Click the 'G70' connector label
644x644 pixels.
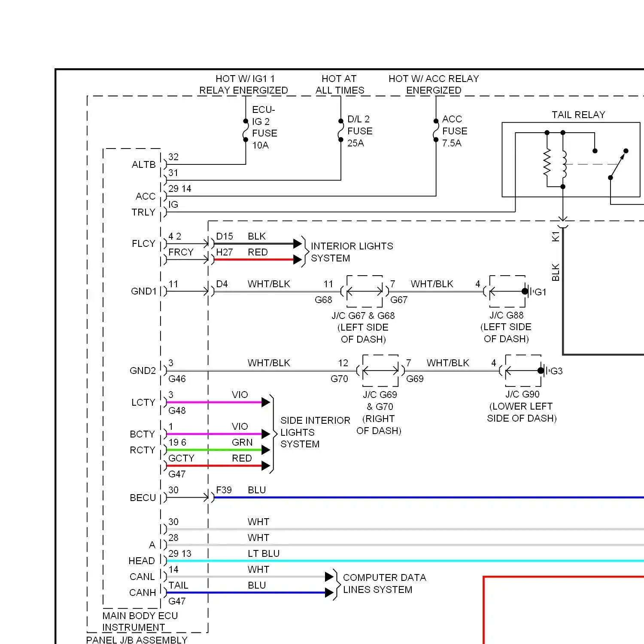click(339, 379)
